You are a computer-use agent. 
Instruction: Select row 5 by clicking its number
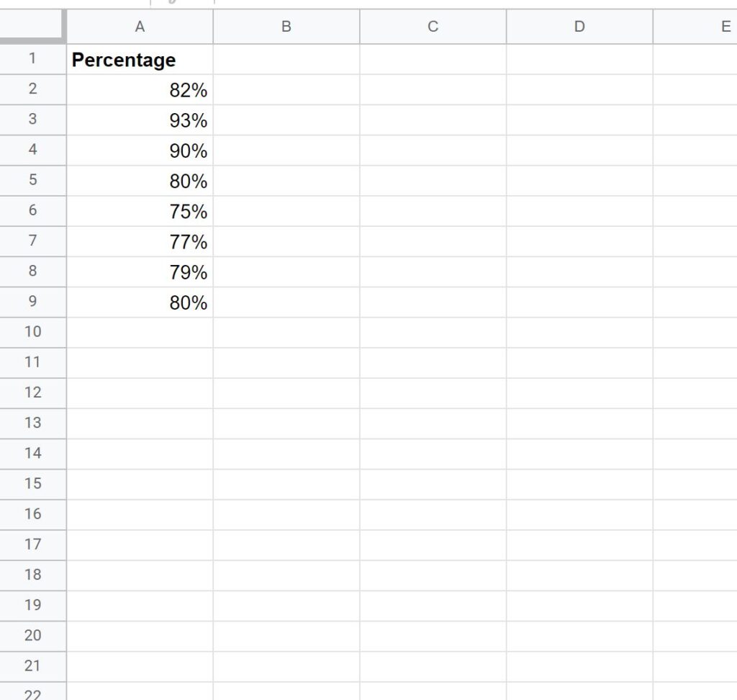click(x=32, y=181)
